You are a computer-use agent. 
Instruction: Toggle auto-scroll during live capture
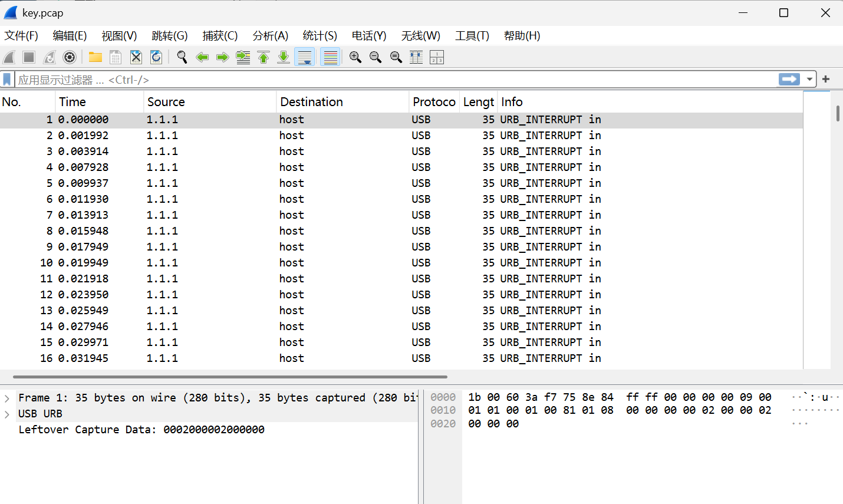305,57
